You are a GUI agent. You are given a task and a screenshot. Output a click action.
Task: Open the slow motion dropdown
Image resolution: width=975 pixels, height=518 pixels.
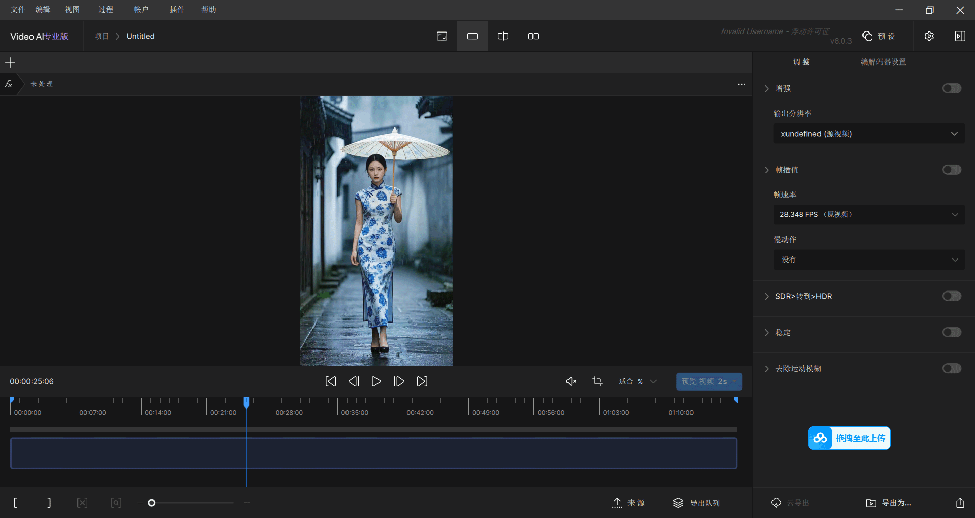coord(869,259)
